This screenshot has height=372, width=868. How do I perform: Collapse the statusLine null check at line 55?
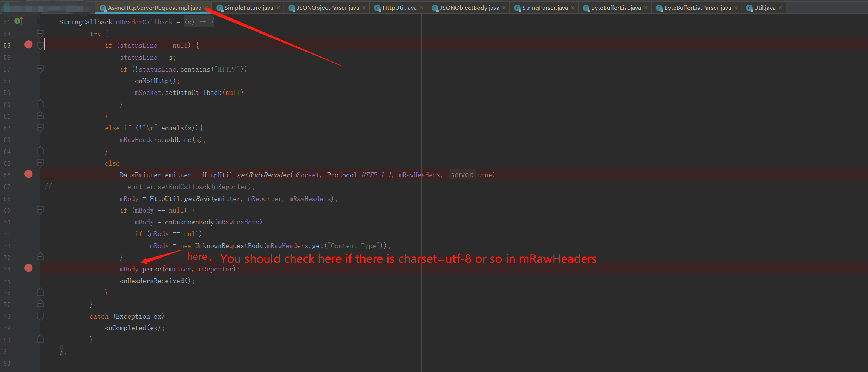coord(40,45)
